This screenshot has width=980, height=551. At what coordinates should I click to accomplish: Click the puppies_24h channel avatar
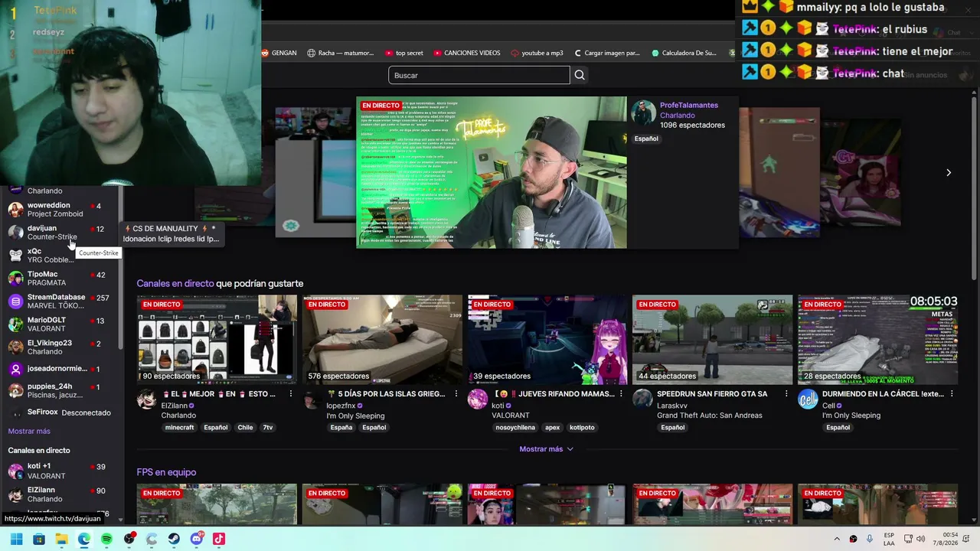15,391
